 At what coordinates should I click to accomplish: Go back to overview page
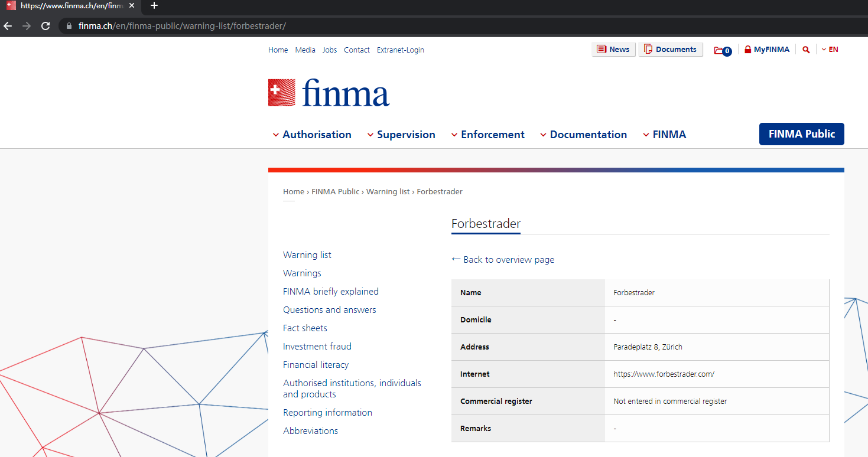click(x=503, y=260)
